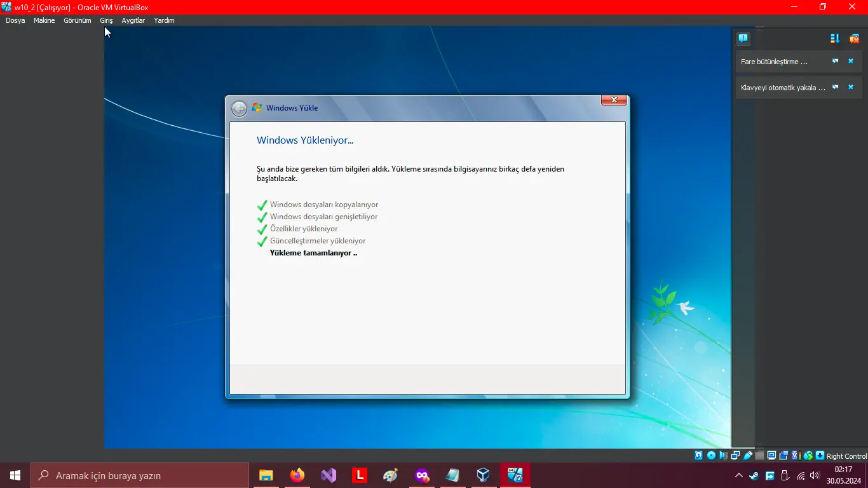Open the paint palette app on taskbar
This screenshot has width=868, height=488.
(x=390, y=475)
